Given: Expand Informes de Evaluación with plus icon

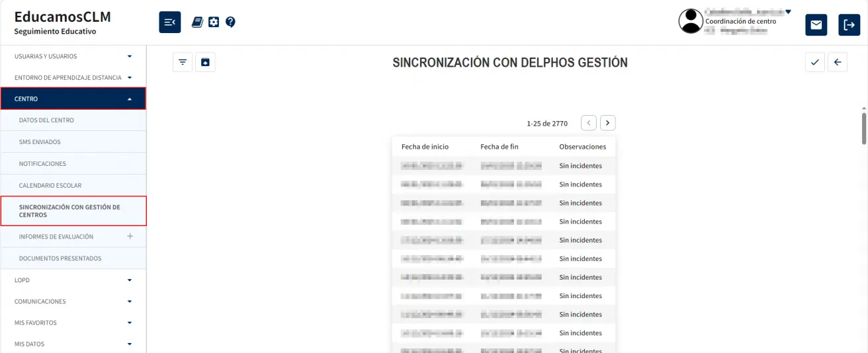Looking at the screenshot, I should (x=130, y=236).
